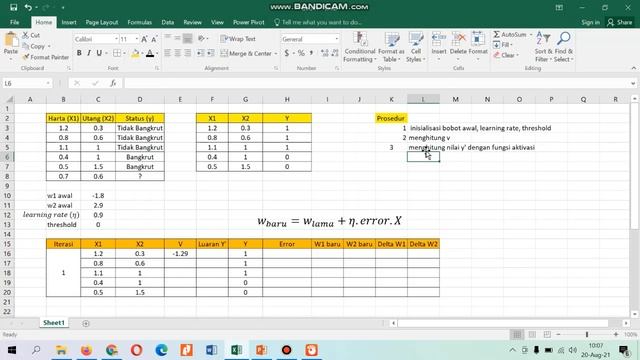Open the Name Box dropdown

[48, 83]
